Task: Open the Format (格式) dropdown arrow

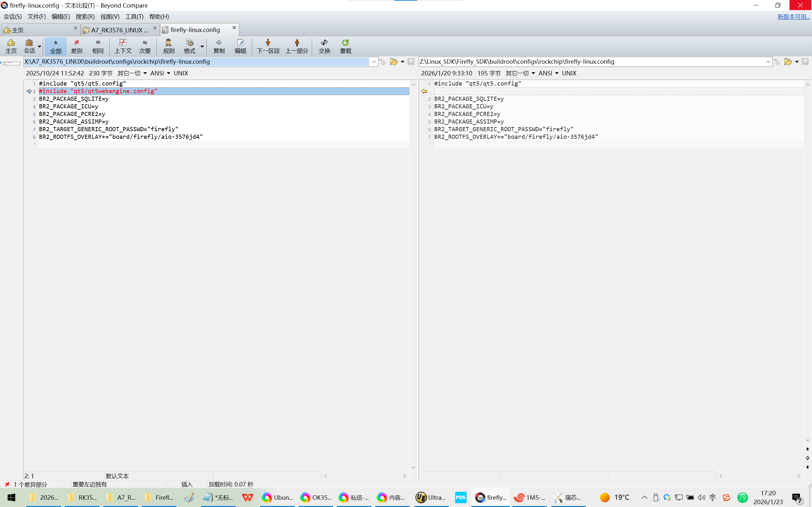Action: coord(202,46)
